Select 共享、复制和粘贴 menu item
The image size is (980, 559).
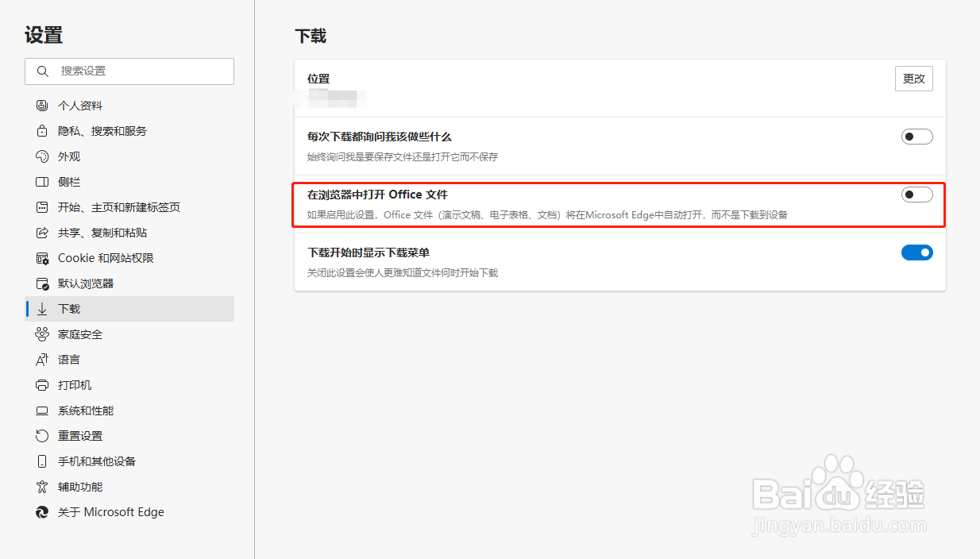[x=129, y=233]
